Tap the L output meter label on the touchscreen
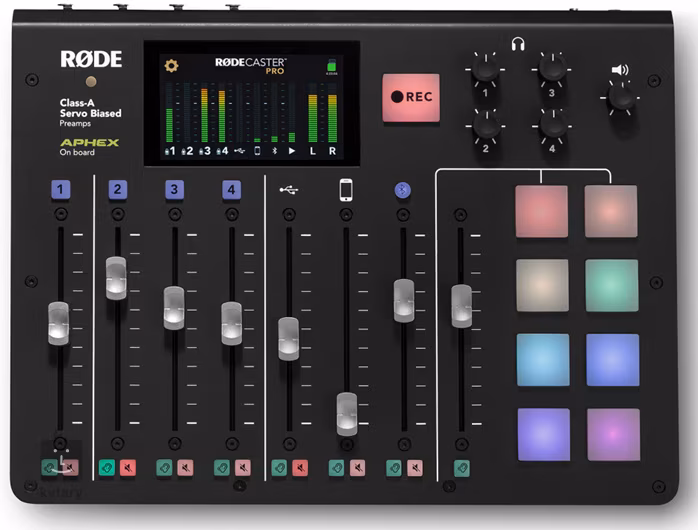698x530 pixels. 313,151
